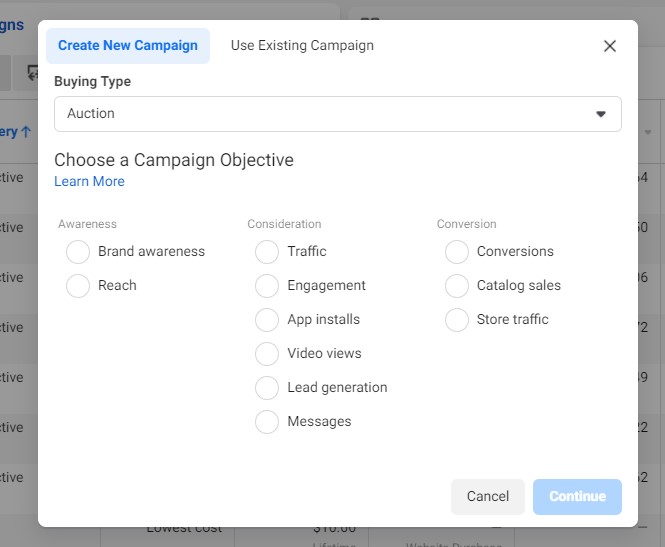Click the Choose a Campaign Objective heading
This screenshot has height=547, width=665.
pos(174,160)
